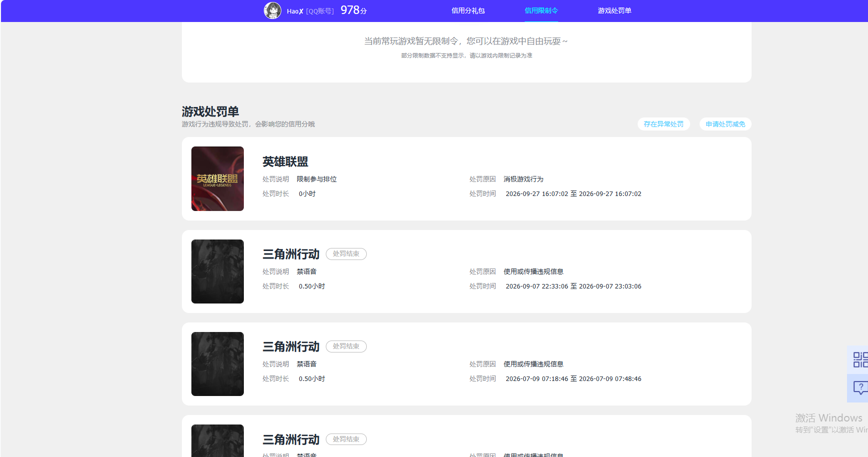Open 三角洲行动 thumbnail dated 2026-09-07
Viewport: 868px width, 457px height.
click(217, 271)
